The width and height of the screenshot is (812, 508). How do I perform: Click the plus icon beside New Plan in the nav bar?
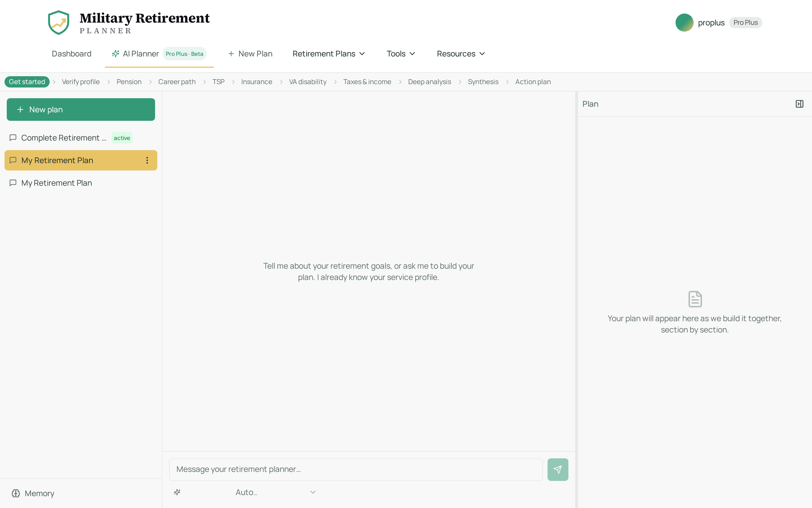[x=231, y=54]
